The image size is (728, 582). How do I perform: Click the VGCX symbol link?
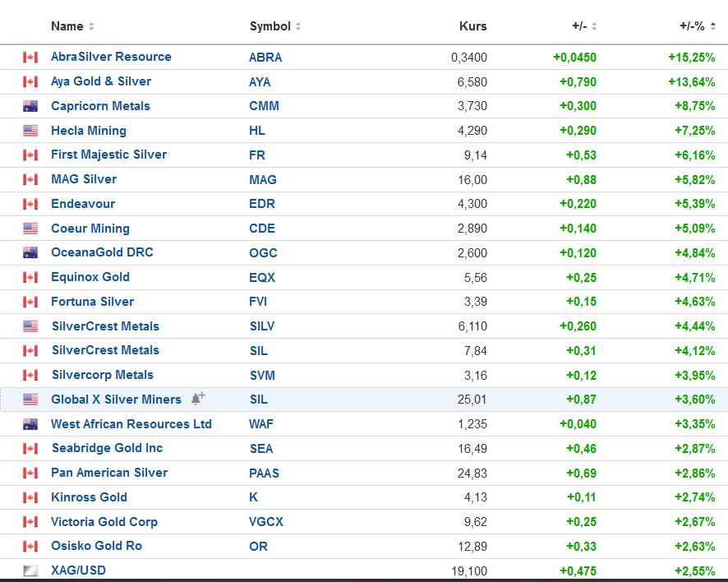(265, 522)
